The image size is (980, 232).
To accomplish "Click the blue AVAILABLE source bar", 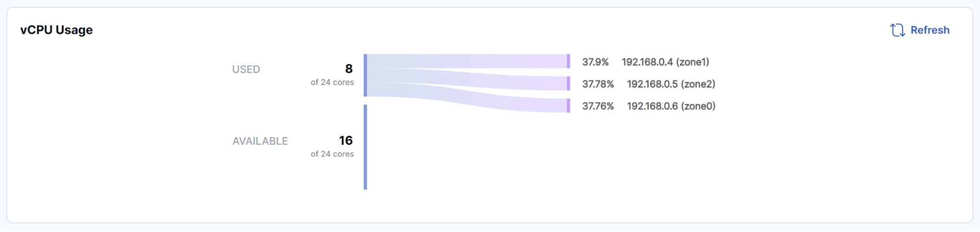I will pyautogui.click(x=365, y=147).
